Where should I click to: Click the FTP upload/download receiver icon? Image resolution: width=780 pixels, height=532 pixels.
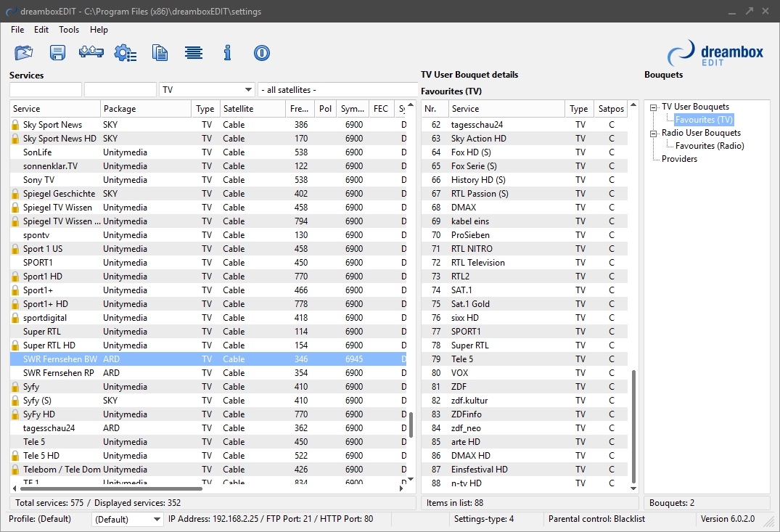[91, 52]
